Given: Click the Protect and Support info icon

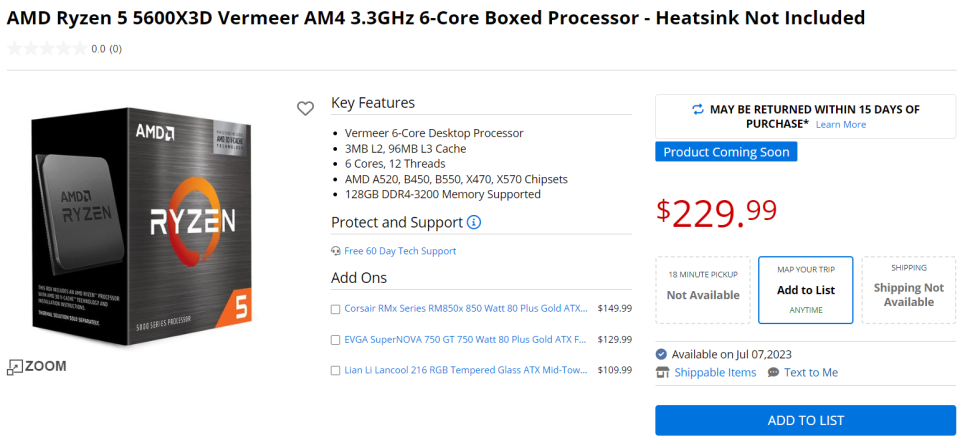Looking at the screenshot, I should (x=474, y=222).
